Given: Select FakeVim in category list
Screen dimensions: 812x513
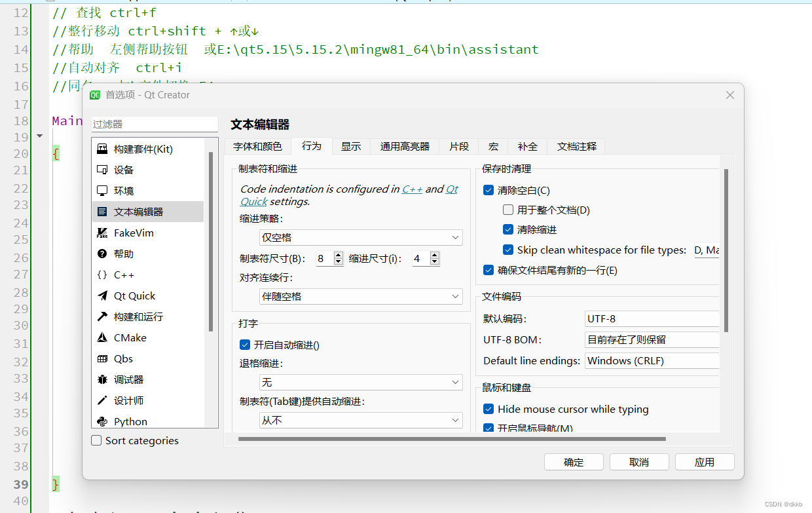Looking at the screenshot, I should 147,233.
